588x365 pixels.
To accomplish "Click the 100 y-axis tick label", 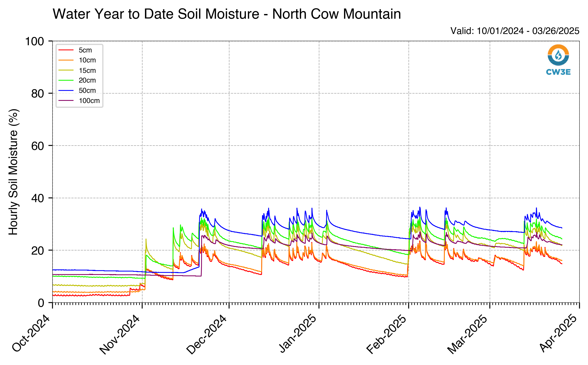I will [35, 41].
